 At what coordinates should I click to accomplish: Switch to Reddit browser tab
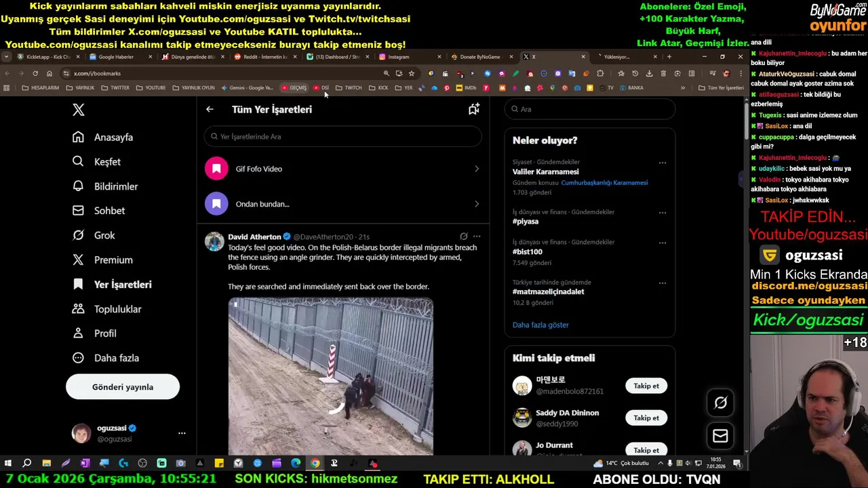coord(265,57)
